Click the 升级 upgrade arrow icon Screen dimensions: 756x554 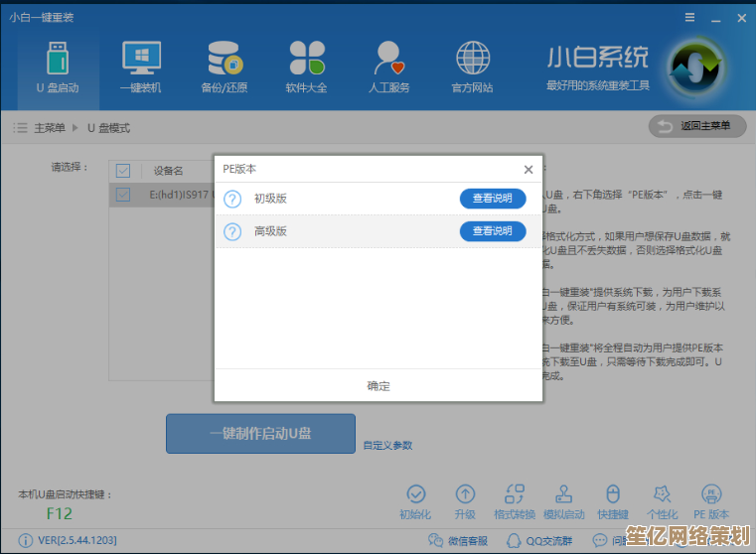[465, 494]
